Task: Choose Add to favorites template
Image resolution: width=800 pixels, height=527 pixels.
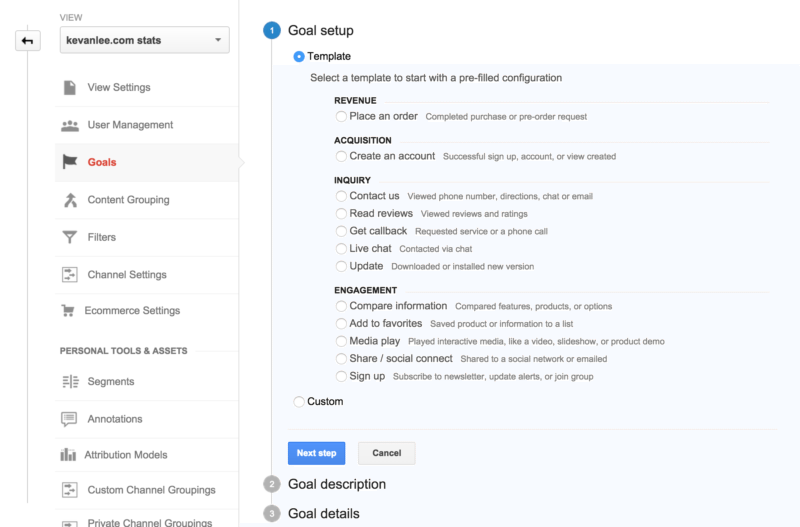Action: pyautogui.click(x=341, y=323)
